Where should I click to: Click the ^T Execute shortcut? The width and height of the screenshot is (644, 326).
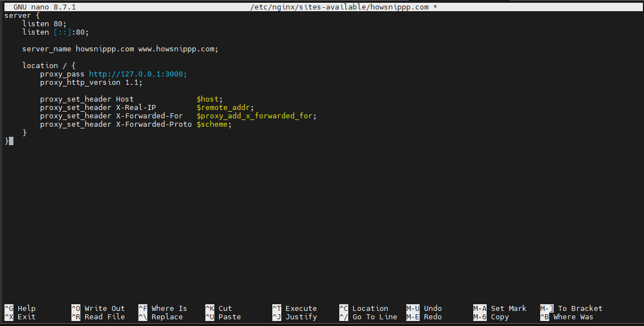pos(295,308)
